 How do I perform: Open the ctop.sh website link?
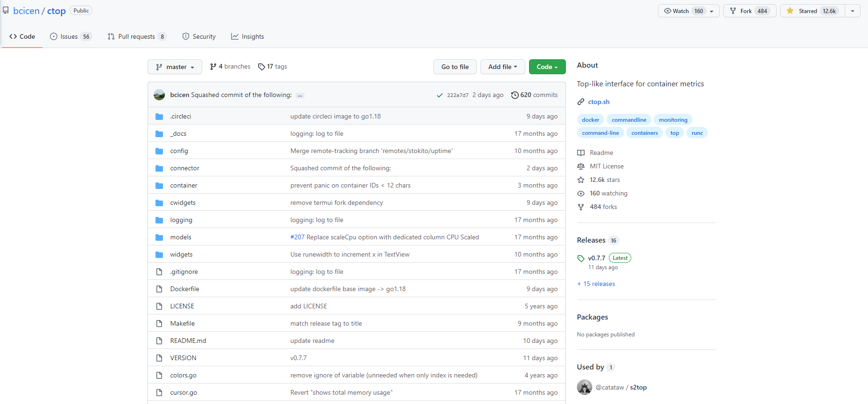599,102
